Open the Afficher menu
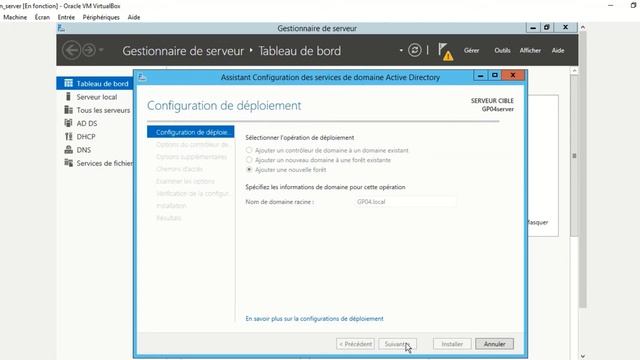Viewport: 640px width, 360px height. 530,50
